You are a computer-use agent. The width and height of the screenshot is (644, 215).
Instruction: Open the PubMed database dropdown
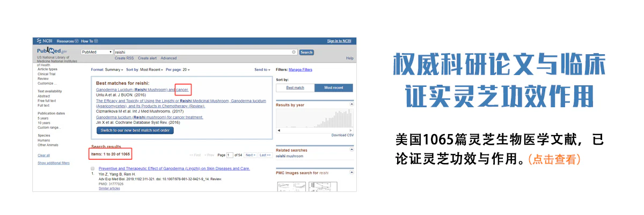click(x=97, y=52)
